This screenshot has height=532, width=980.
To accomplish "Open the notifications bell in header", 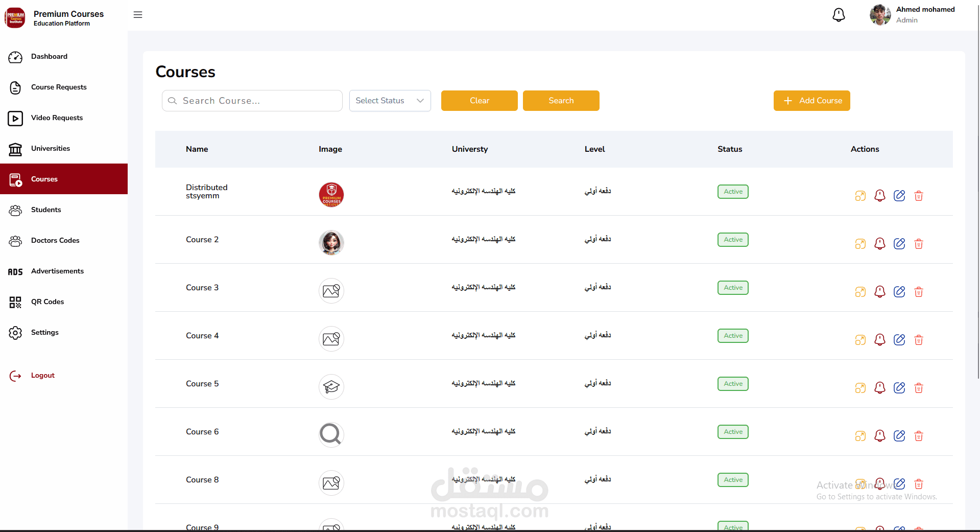I will 839,15.
